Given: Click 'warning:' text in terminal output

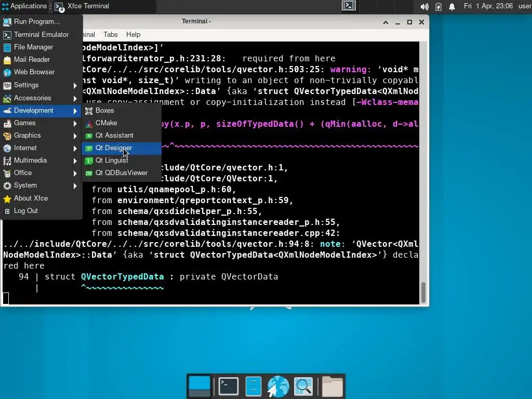Looking at the screenshot, I should click(351, 69).
